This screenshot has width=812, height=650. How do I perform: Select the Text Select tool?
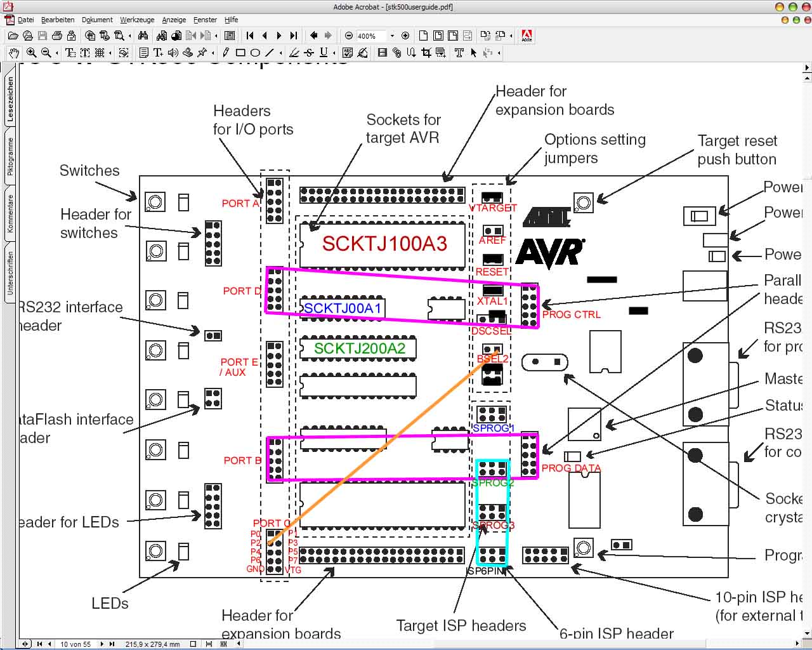click(x=70, y=53)
